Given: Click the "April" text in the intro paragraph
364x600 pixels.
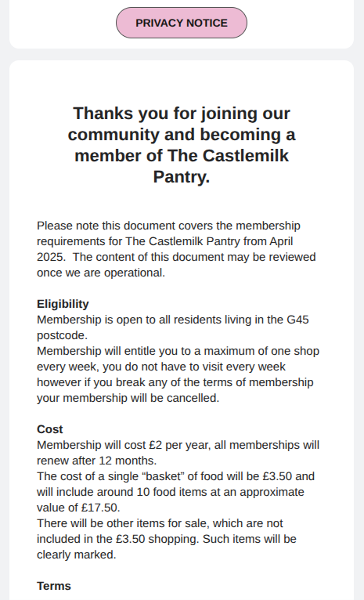Looking at the screenshot, I should tap(281, 241).
